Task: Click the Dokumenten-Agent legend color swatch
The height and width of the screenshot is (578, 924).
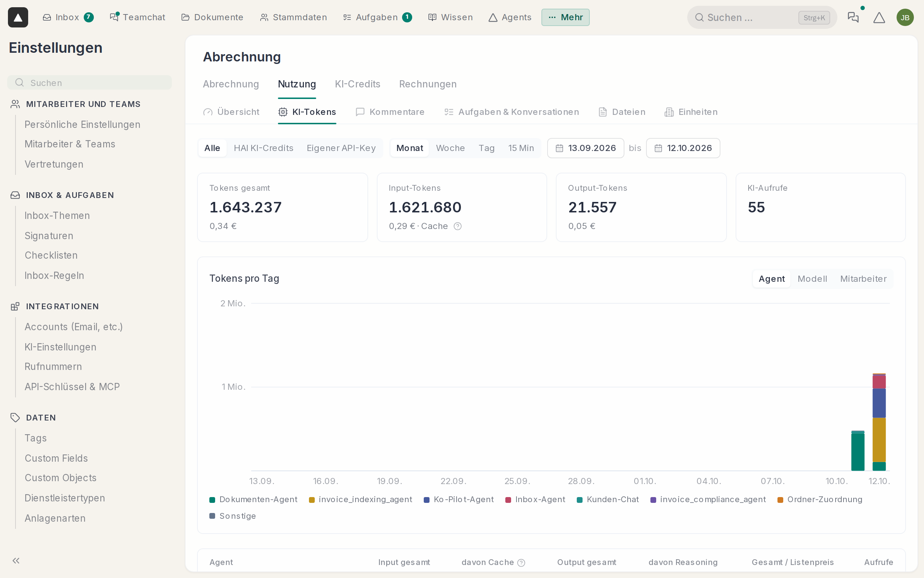Action: (x=212, y=500)
